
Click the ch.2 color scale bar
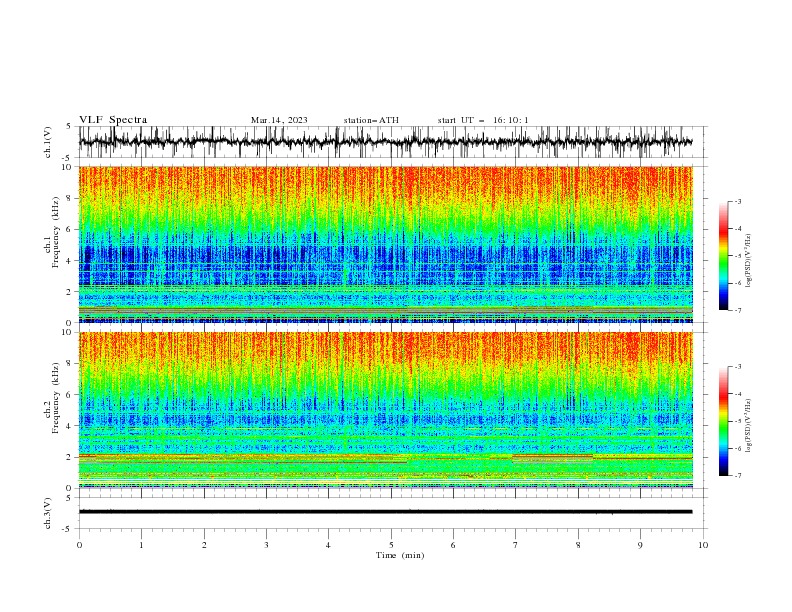(723, 421)
